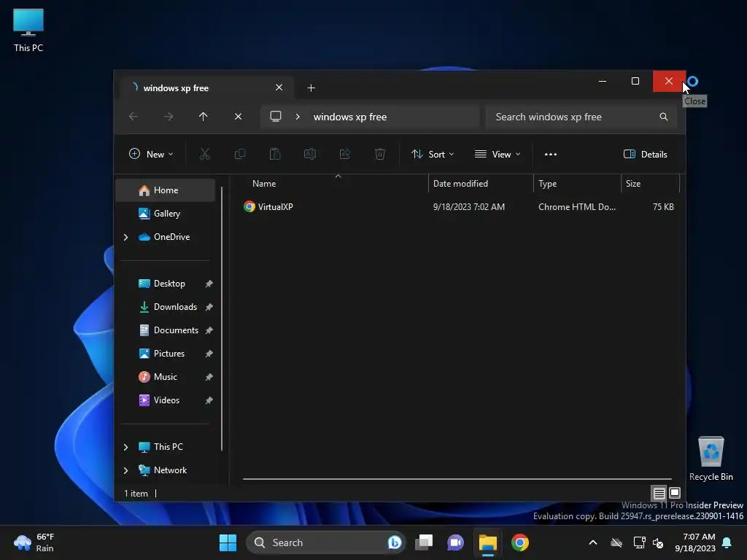Open Gallery in navigation pane

[166, 214]
